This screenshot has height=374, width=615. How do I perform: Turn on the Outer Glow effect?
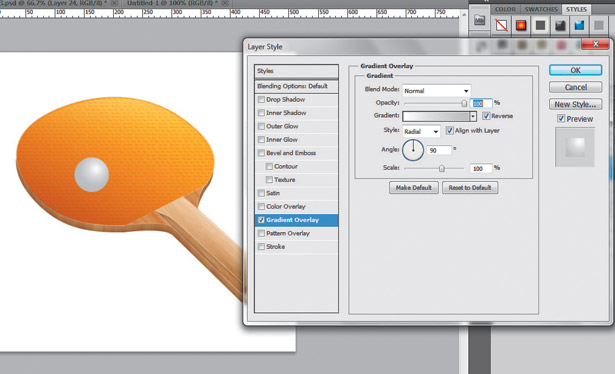pyautogui.click(x=261, y=126)
